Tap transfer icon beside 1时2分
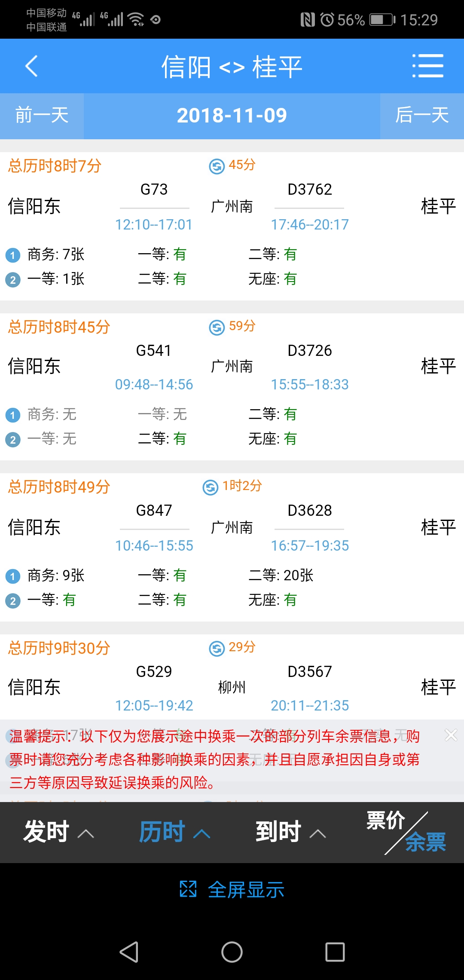Image resolution: width=464 pixels, height=980 pixels. coord(210,487)
